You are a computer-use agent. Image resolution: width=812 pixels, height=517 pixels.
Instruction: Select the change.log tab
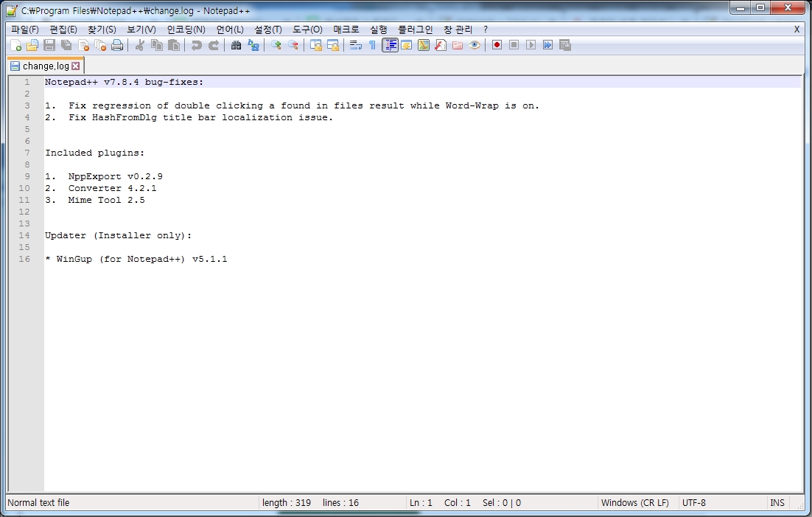[46, 66]
